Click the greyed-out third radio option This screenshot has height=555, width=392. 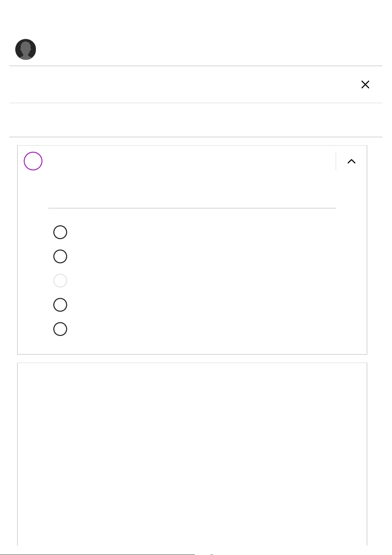click(60, 281)
